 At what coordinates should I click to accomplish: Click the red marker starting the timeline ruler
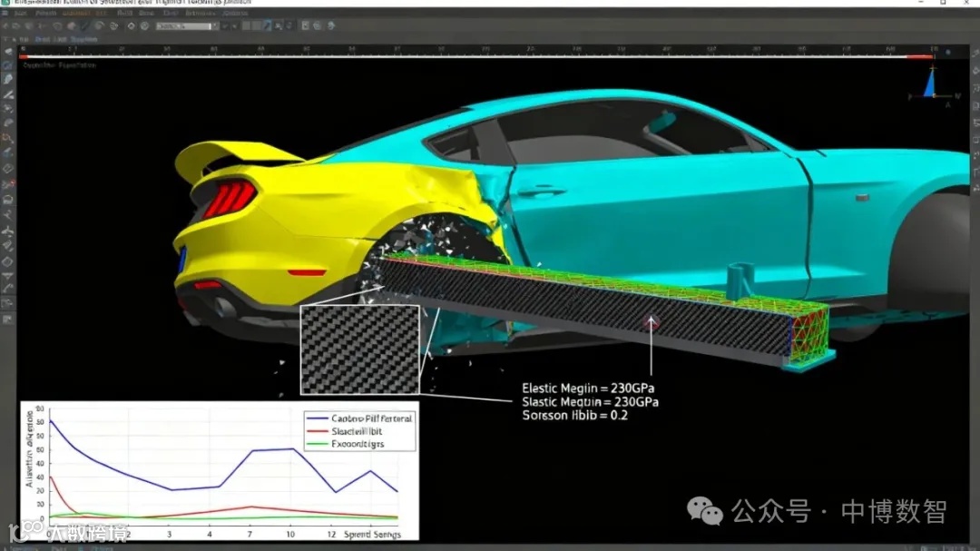tap(24, 57)
